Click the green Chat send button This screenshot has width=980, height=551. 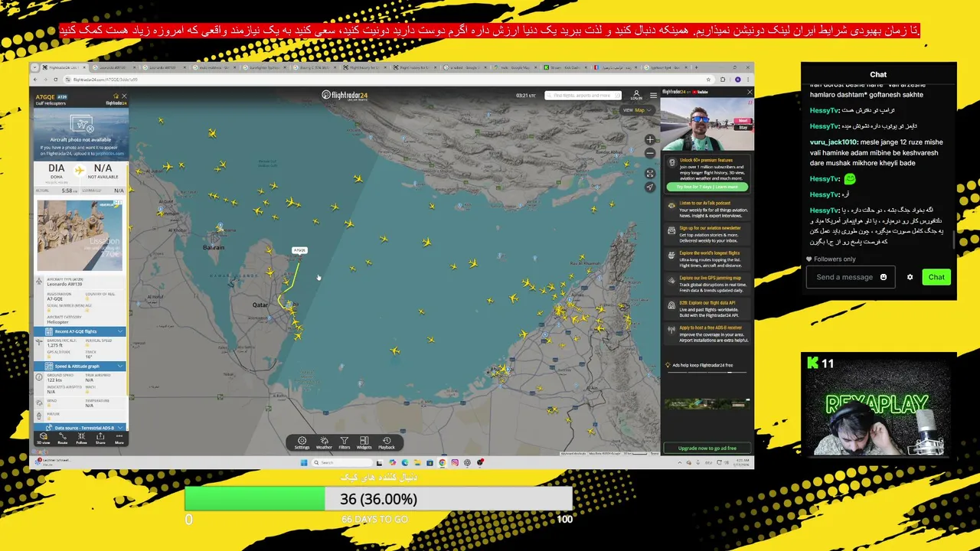[x=936, y=277]
